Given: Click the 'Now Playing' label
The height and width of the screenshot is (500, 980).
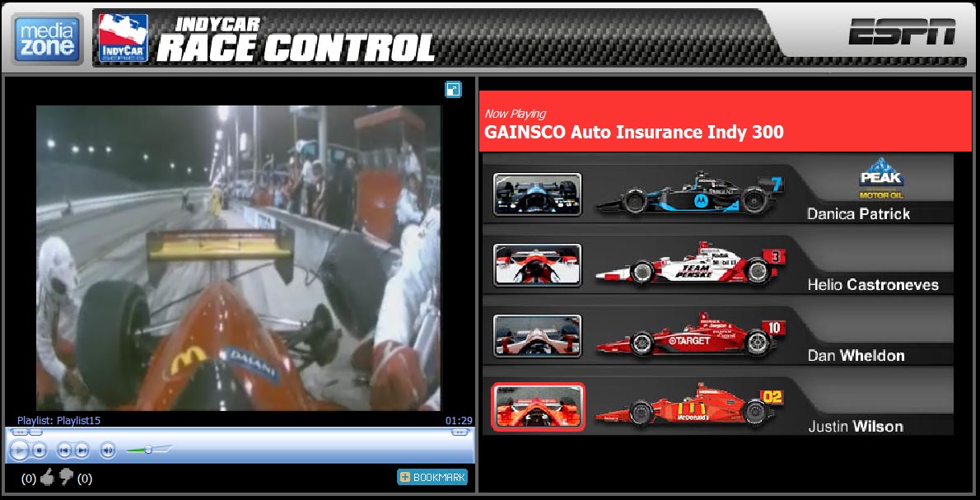Looking at the screenshot, I should 515,114.
